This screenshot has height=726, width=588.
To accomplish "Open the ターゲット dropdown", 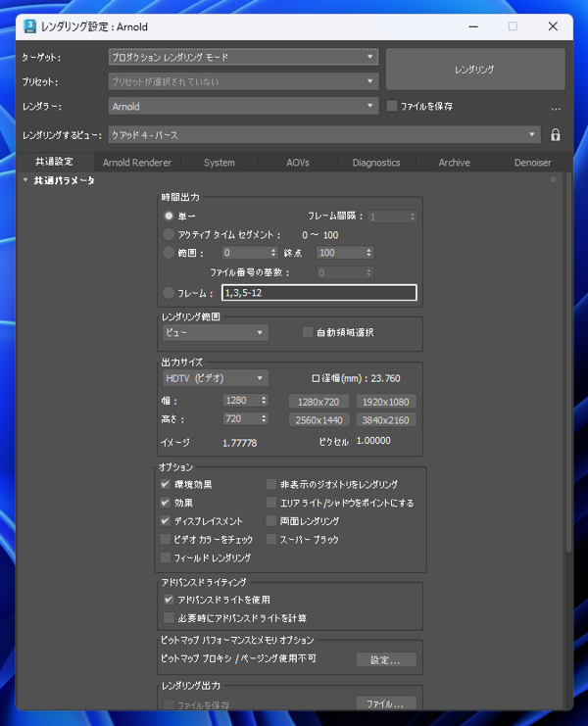I will coord(243,57).
